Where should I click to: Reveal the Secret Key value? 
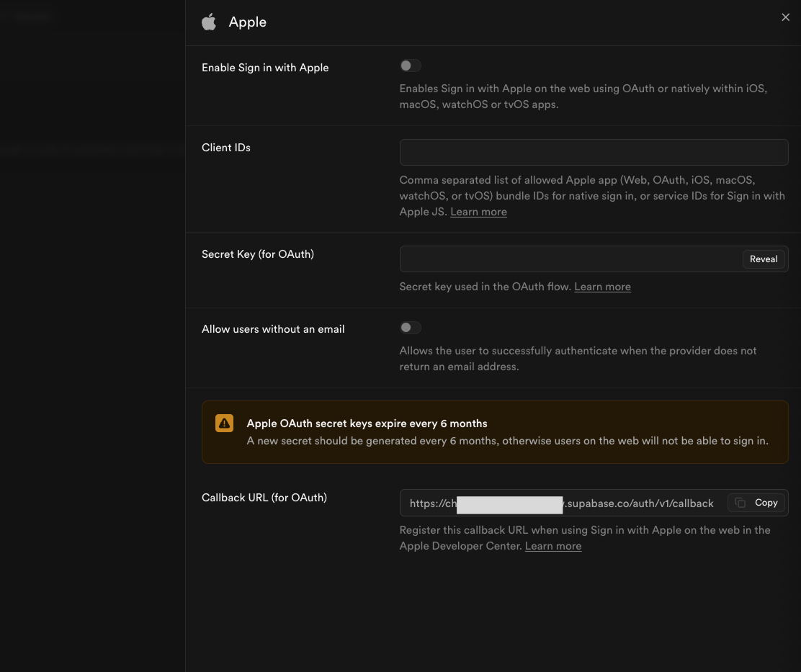tap(764, 259)
